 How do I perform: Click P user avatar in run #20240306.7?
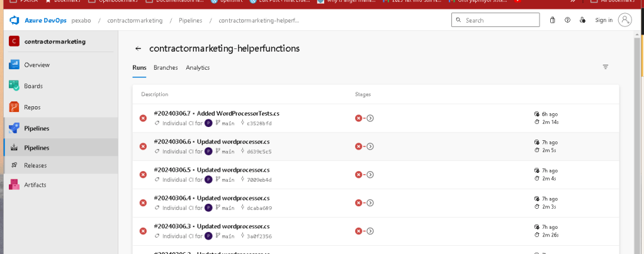[x=208, y=123]
